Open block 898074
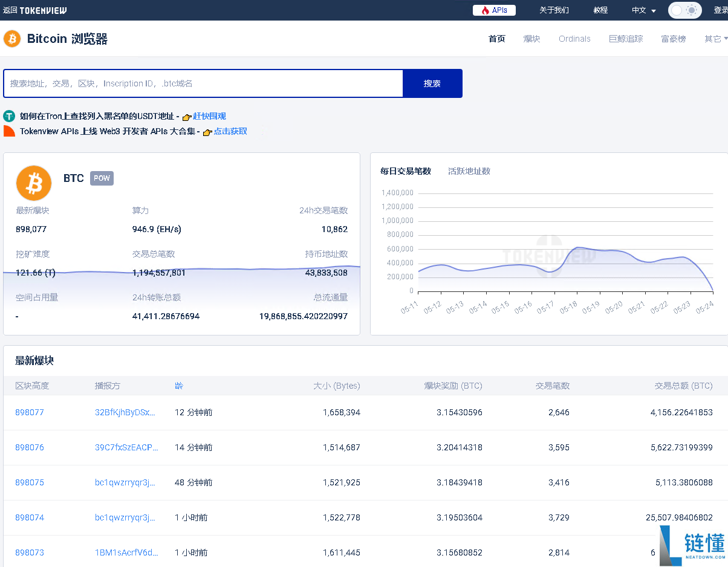The height and width of the screenshot is (567, 728). (x=30, y=517)
